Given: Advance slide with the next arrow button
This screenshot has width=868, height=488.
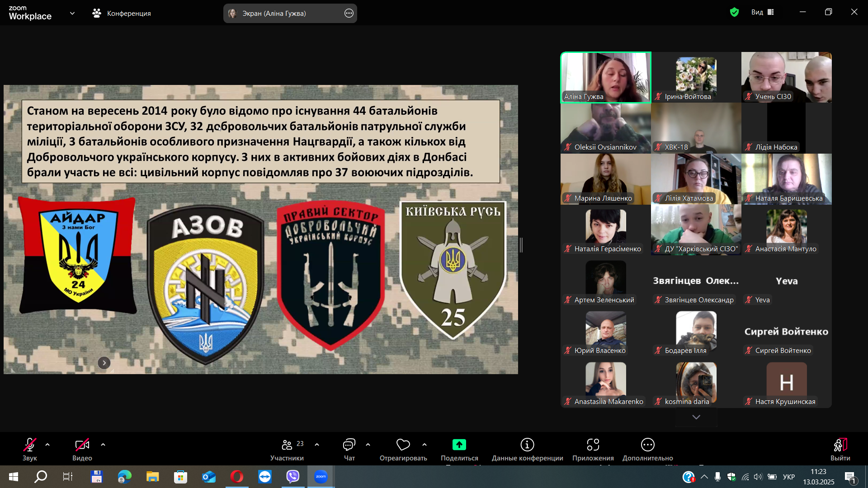Looking at the screenshot, I should 104,363.
